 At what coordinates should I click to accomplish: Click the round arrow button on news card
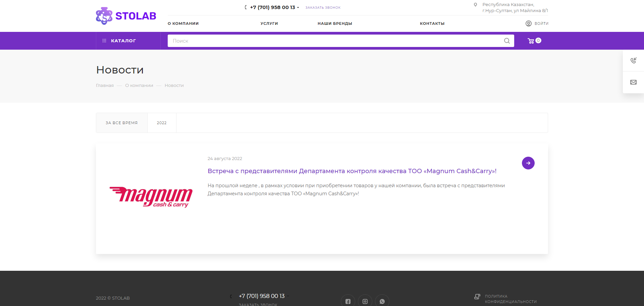click(528, 163)
